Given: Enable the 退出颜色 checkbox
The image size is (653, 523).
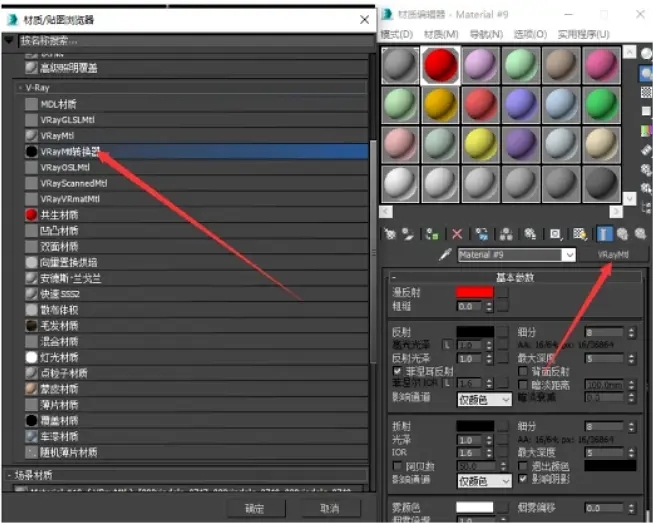Looking at the screenshot, I should (522, 466).
